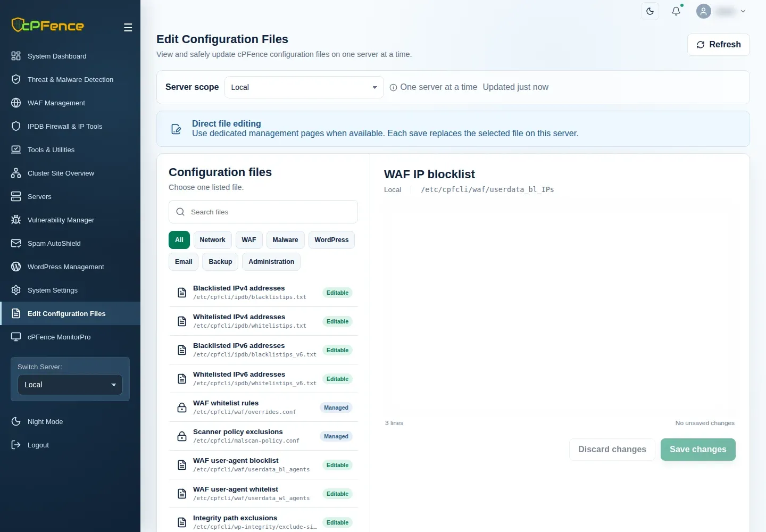Click the System Settings gear icon

tap(16, 290)
